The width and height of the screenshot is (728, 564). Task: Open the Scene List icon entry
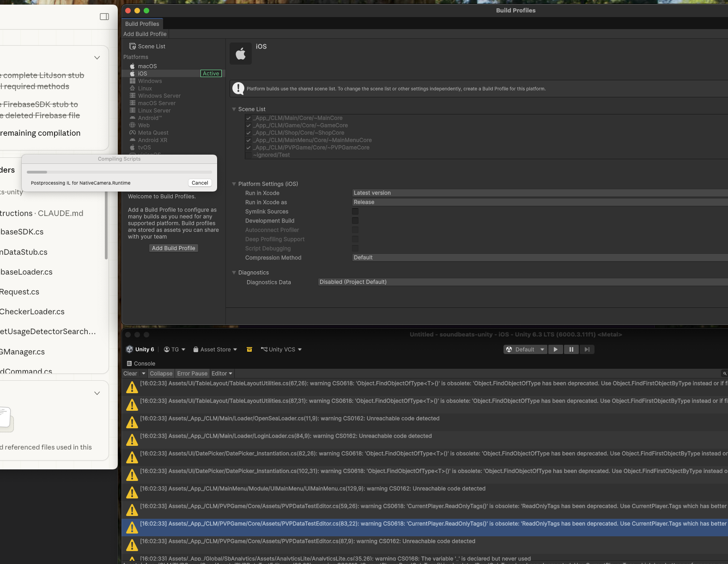point(133,46)
